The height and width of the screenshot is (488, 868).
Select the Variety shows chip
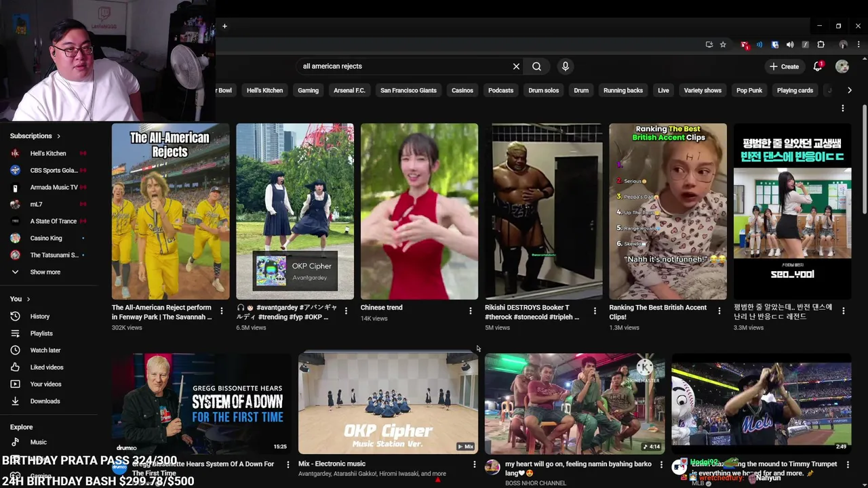703,90
